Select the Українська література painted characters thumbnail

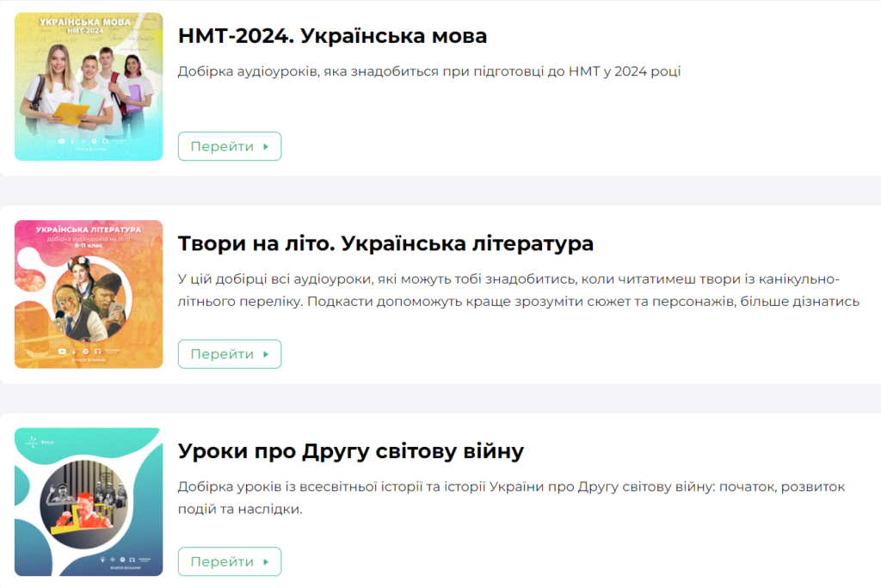click(x=89, y=294)
